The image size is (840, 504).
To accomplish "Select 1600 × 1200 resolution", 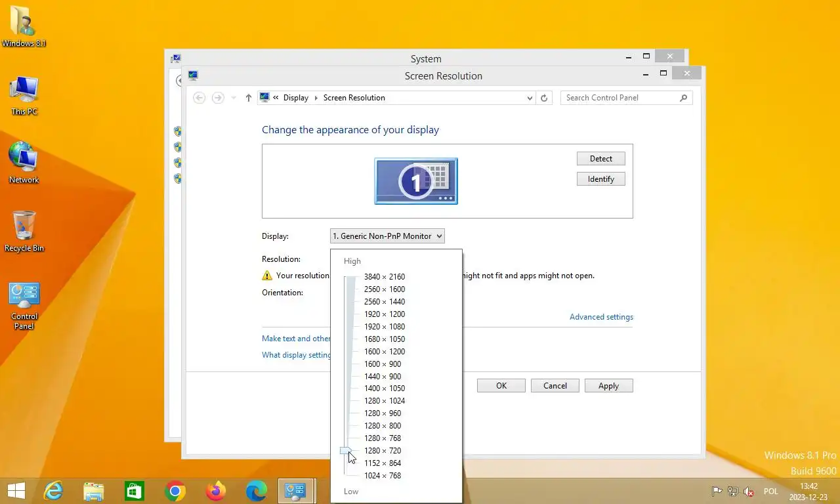I will 385,352.
